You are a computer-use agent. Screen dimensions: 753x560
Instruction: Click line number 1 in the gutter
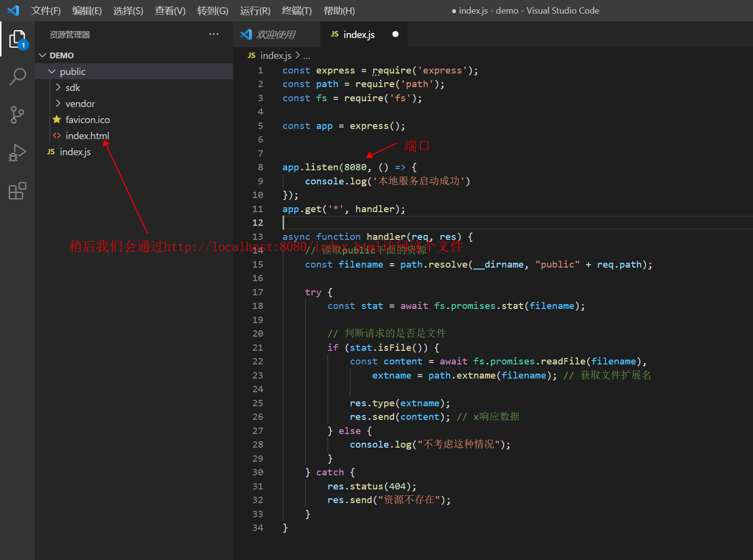(x=260, y=70)
